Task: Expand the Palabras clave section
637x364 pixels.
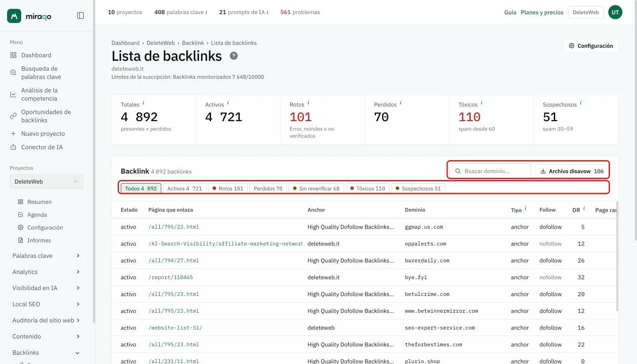Action: tap(46, 256)
